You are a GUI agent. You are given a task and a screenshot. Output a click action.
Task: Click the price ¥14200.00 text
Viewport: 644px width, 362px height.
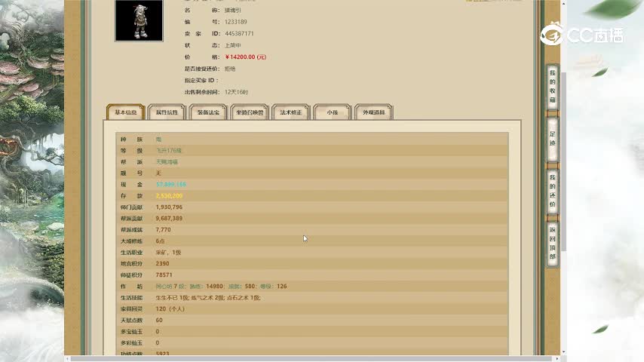pyautogui.click(x=246, y=57)
